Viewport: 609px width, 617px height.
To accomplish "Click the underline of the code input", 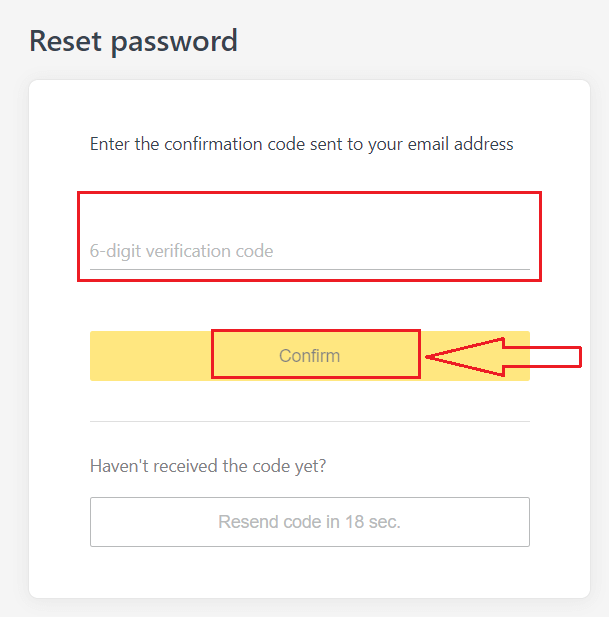I will coord(309,269).
